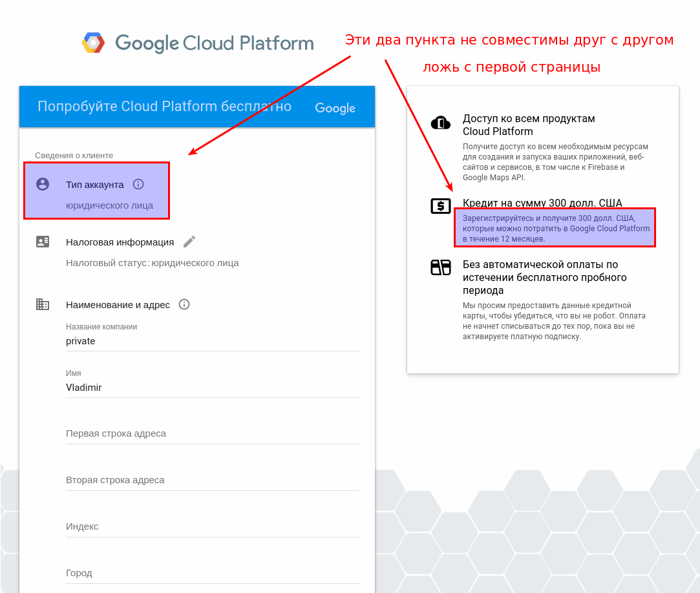Click the building icon beside Наименование и адрес
The image size is (700, 593).
coord(43,304)
